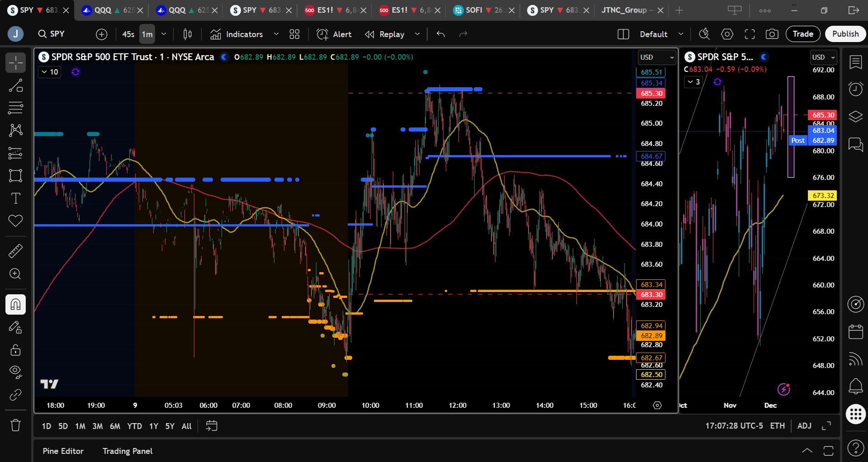Open the news feed panel
The height and width of the screenshot is (462, 868).
pos(856,359)
